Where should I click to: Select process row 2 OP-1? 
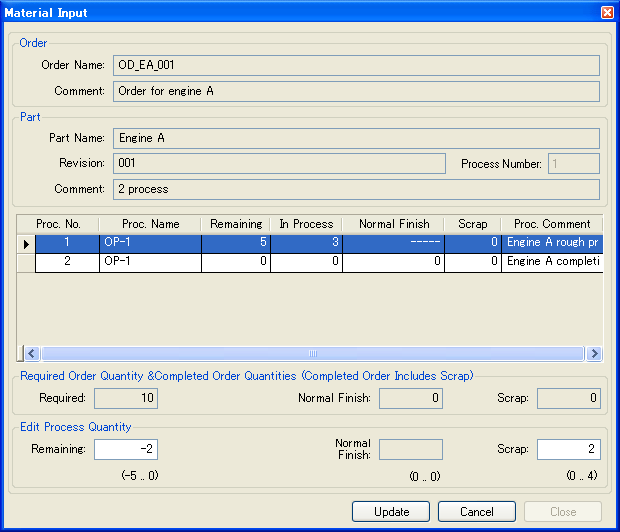coord(319,262)
